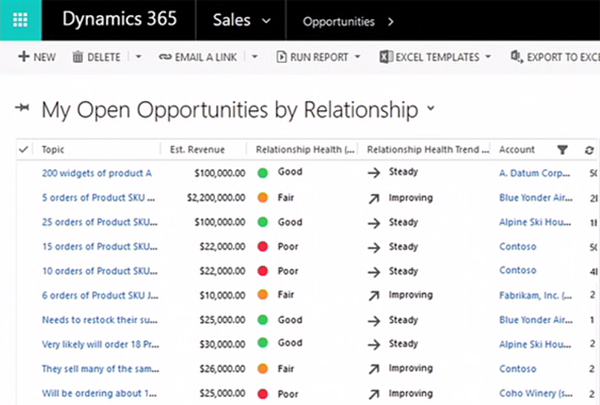The height and width of the screenshot is (405, 600).
Task: Click the Run Report icon
Action: tap(281, 57)
